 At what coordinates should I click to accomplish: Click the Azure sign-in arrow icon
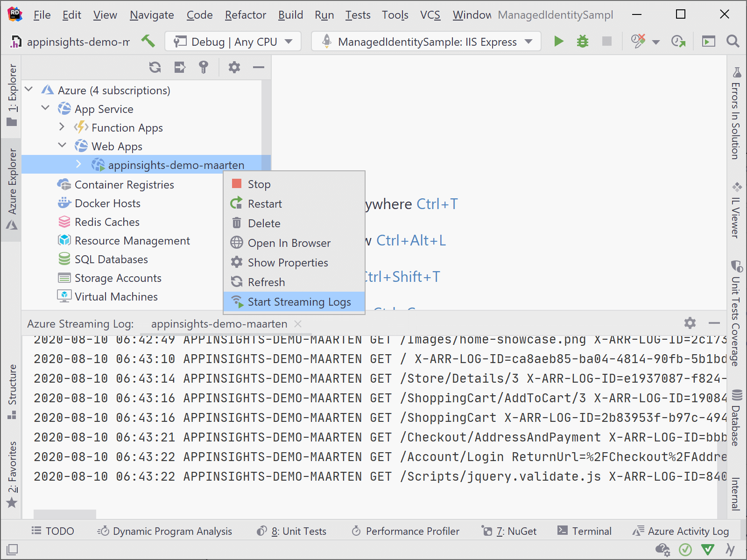click(x=180, y=67)
